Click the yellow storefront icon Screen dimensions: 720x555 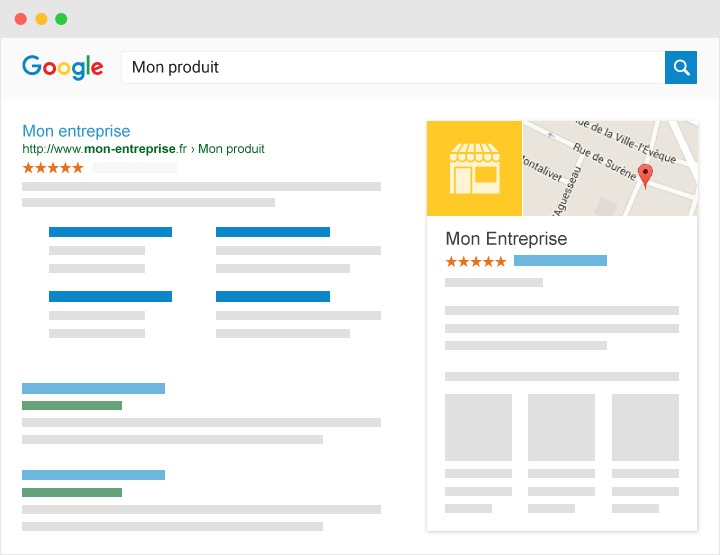(x=474, y=168)
